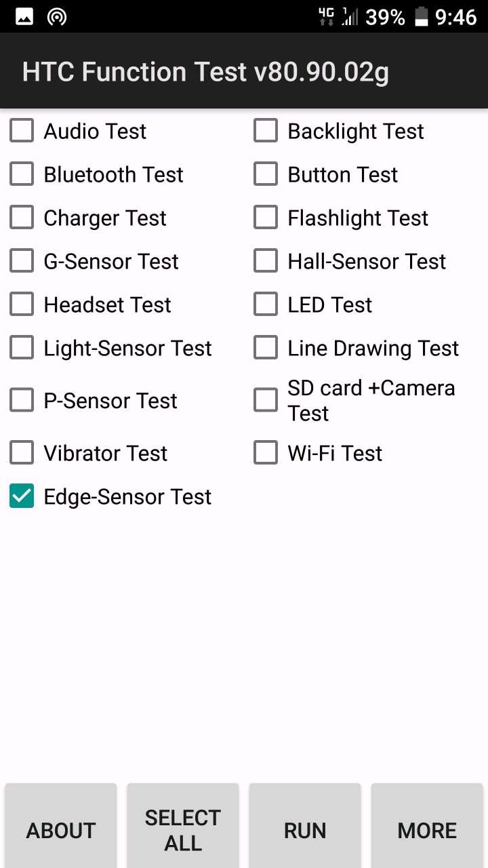The width and height of the screenshot is (488, 868).
Task: Enable the Backlight Test option
Action: tap(266, 131)
